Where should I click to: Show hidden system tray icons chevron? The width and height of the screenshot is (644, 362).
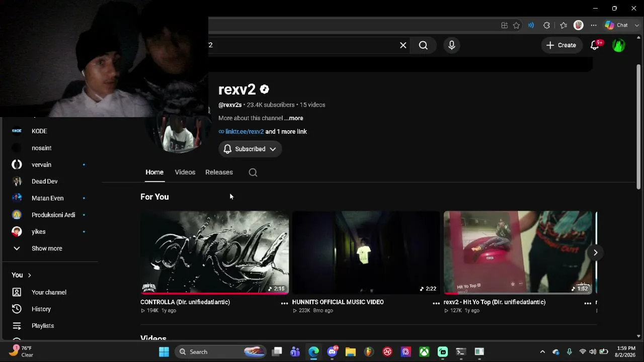(x=542, y=352)
